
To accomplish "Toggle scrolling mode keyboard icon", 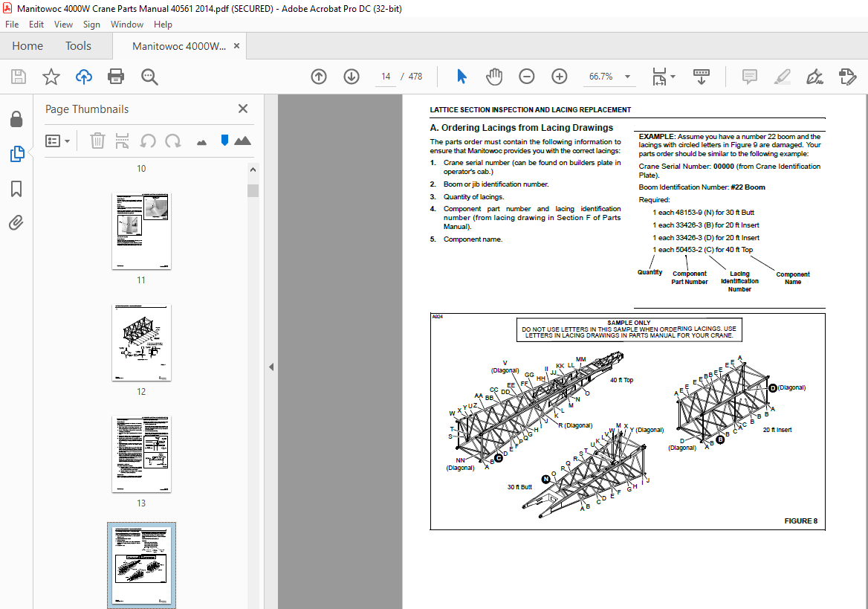I will (702, 77).
